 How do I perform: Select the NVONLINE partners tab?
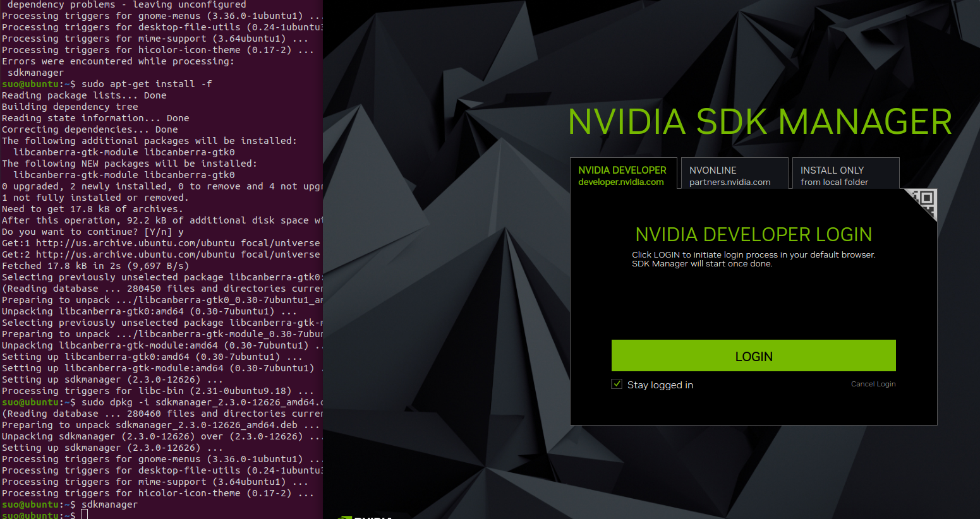tap(734, 173)
